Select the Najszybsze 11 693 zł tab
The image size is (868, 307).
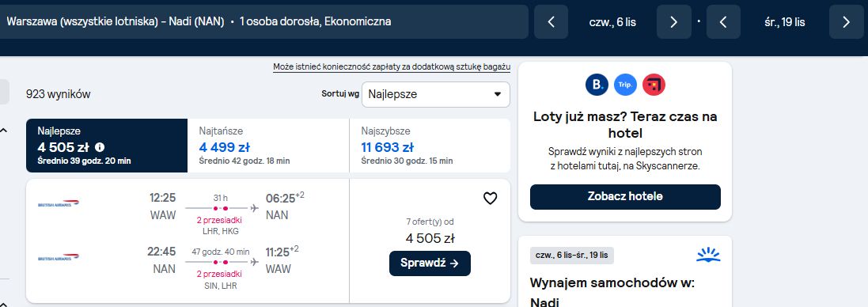click(430, 146)
